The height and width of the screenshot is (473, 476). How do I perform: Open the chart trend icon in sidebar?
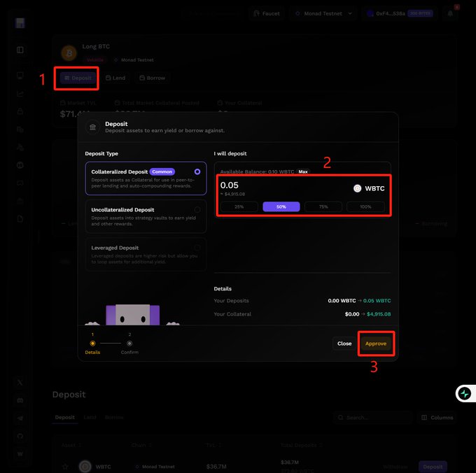(x=20, y=94)
